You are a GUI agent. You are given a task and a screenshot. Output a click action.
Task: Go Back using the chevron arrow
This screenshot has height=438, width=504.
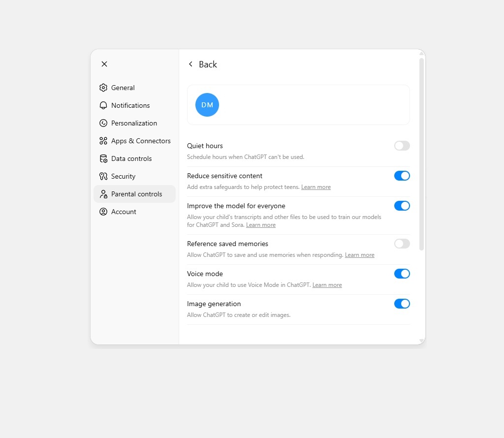[x=191, y=64]
